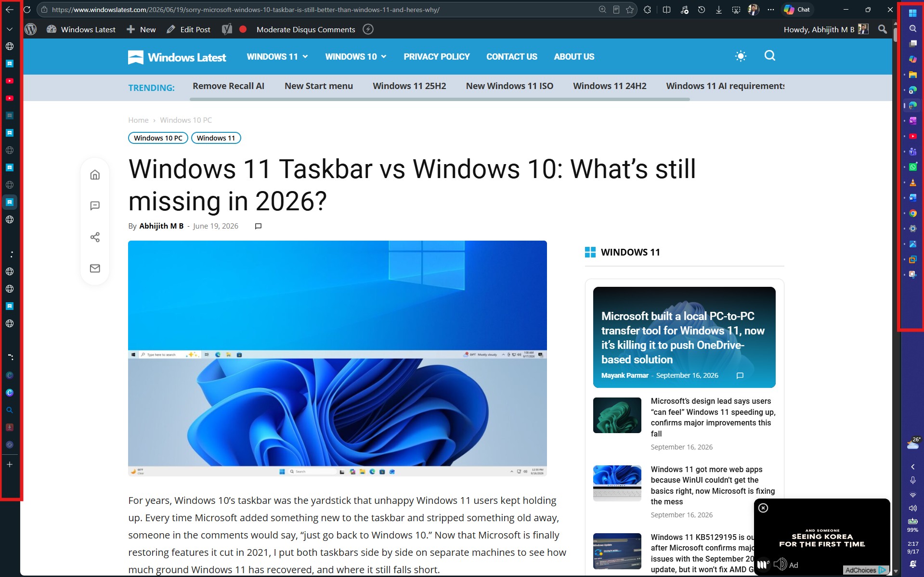This screenshot has height=577, width=924.
Task: Toggle dark mode sun icon
Action: 741,56
